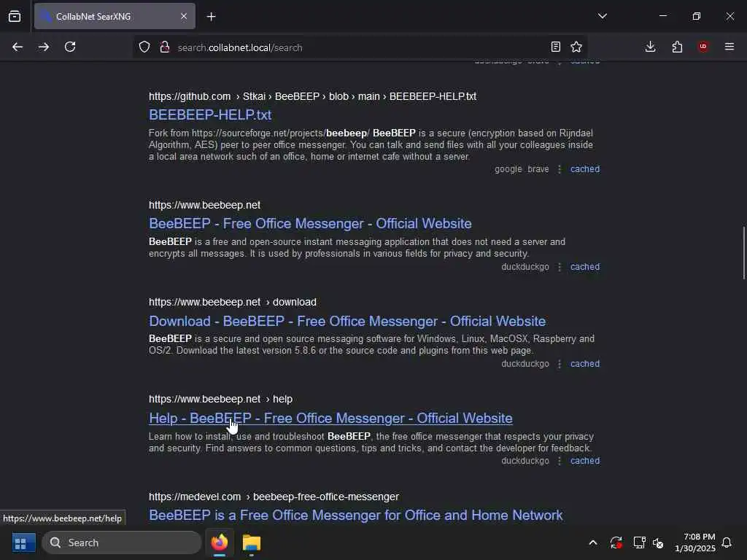Open the clock showing 7:08 PM
Viewport: 747px width, 560px height.
tap(695, 542)
